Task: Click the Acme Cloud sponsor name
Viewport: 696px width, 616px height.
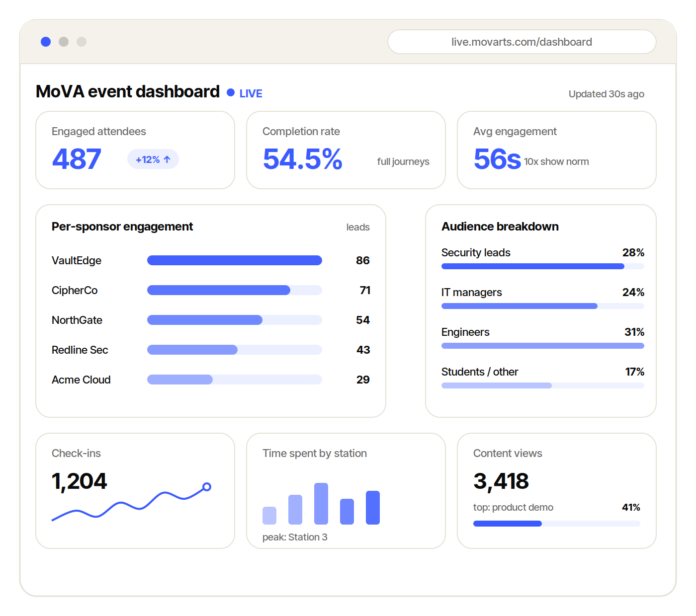Action: [x=81, y=380]
